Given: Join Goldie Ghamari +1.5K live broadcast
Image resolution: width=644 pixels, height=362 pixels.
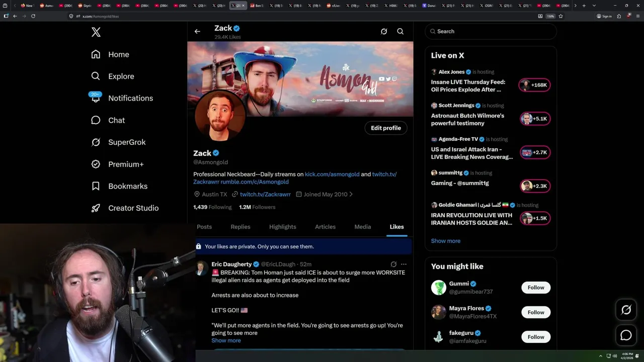Looking at the screenshot, I should point(535,218).
